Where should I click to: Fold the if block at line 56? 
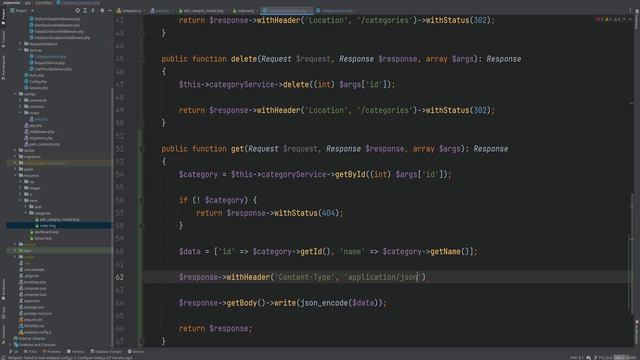coord(141,200)
